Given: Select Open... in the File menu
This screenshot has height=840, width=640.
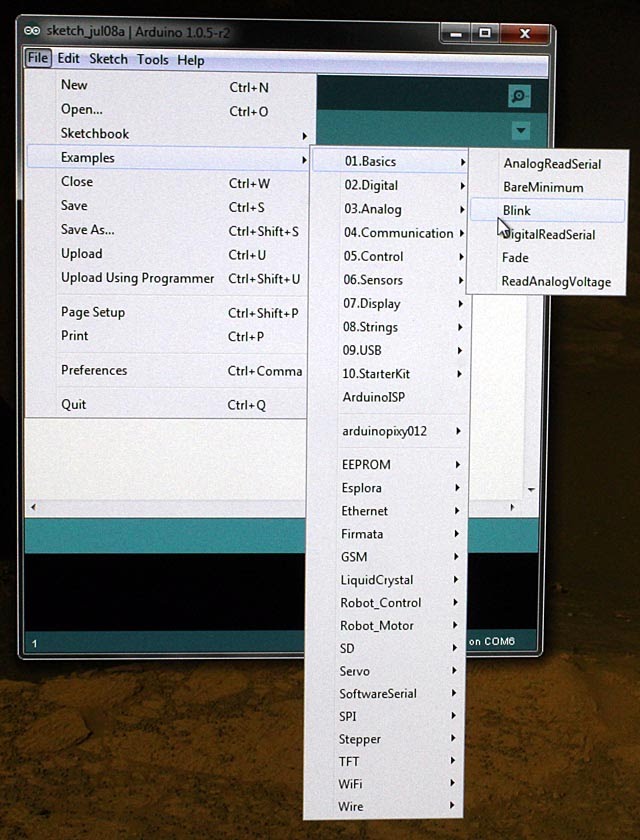Looking at the screenshot, I should point(169,110).
